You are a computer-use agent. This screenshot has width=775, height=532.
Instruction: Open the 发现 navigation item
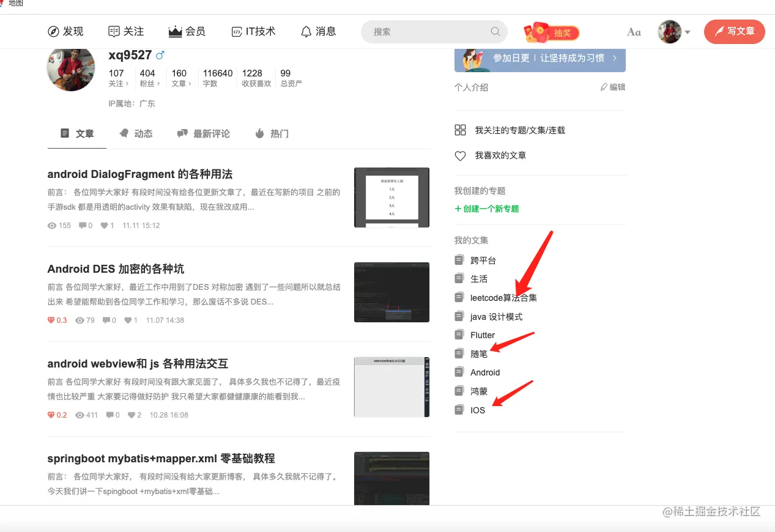tap(65, 31)
